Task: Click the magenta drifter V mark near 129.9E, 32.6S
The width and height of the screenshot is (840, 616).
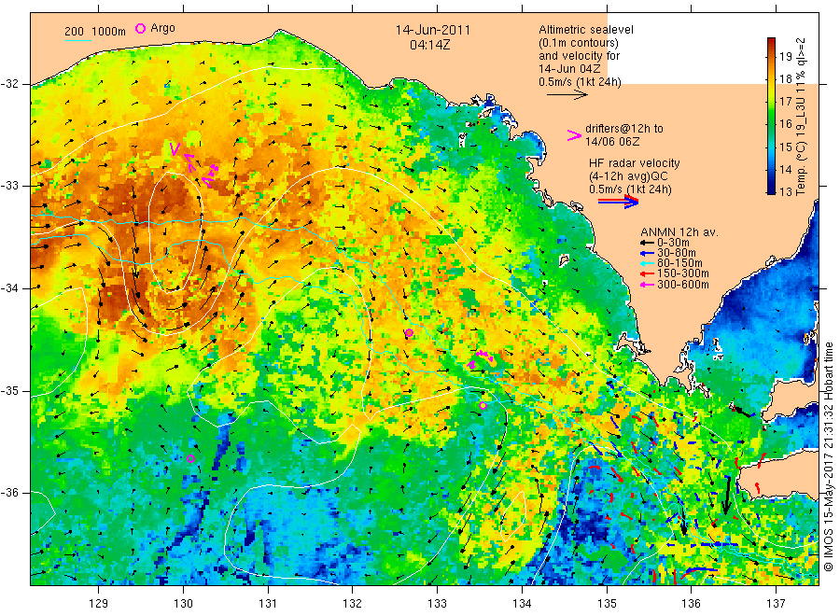Action: pyautogui.click(x=175, y=148)
